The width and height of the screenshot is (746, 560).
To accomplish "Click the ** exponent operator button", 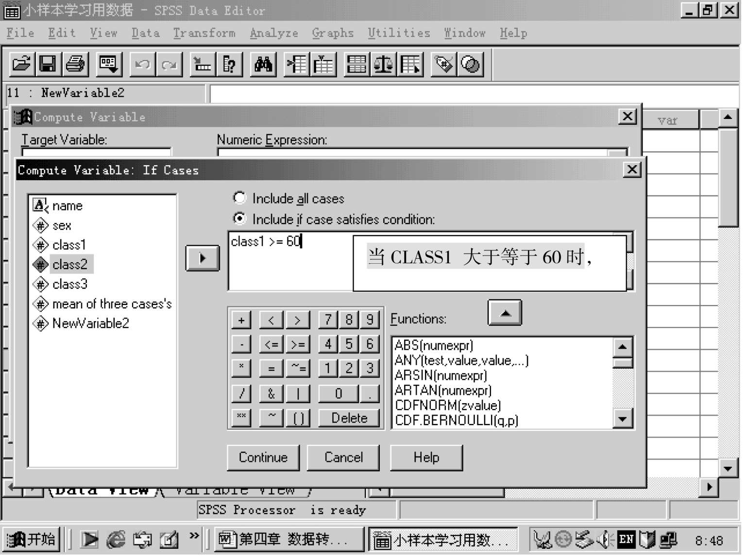I will 241,418.
